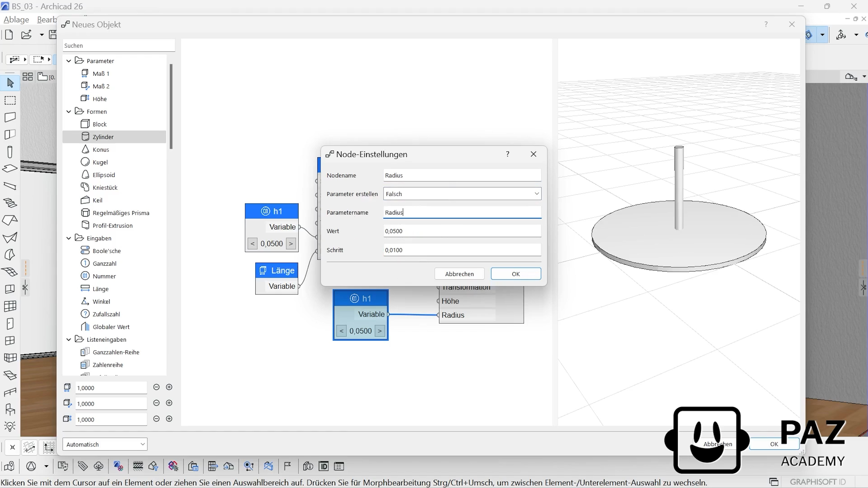Select the Winkel input node
The height and width of the screenshot is (488, 868).
(101, 301)
